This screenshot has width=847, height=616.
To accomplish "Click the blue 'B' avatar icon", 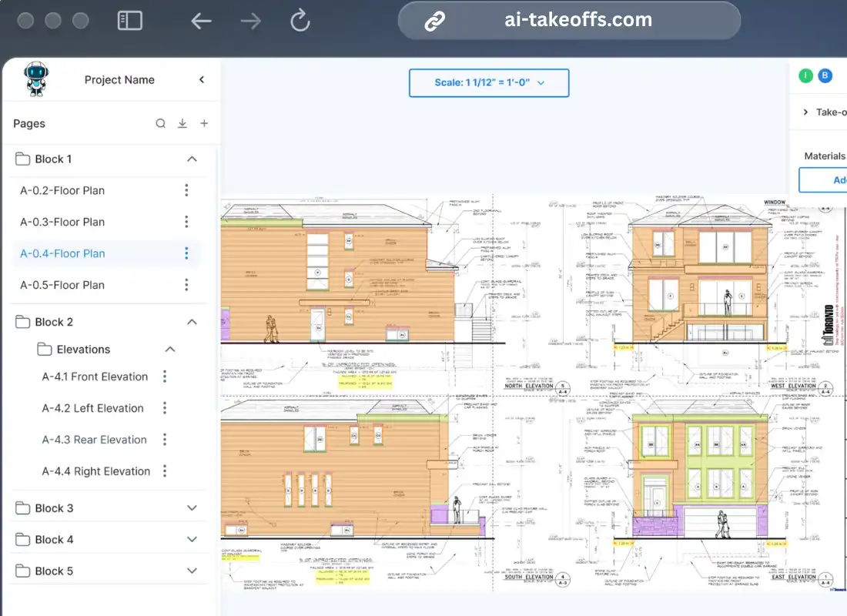I will tap(825, 75).
